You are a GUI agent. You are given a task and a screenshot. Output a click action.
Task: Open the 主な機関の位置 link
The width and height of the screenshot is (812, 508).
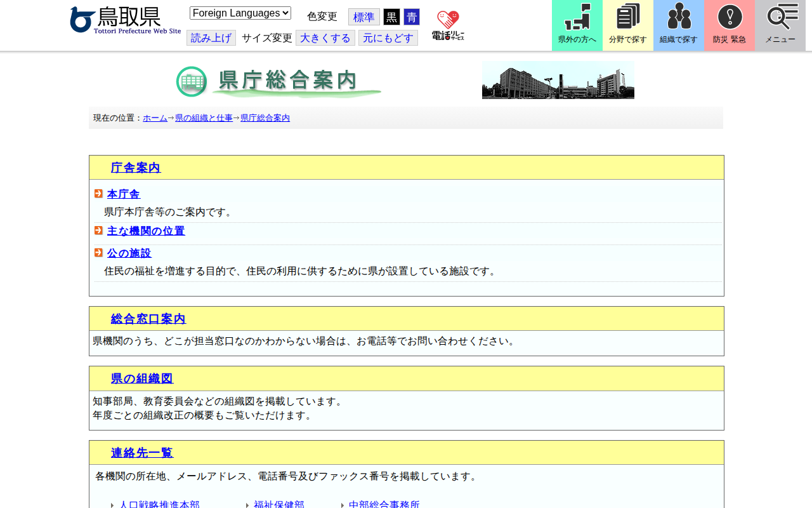coord(146,231)
